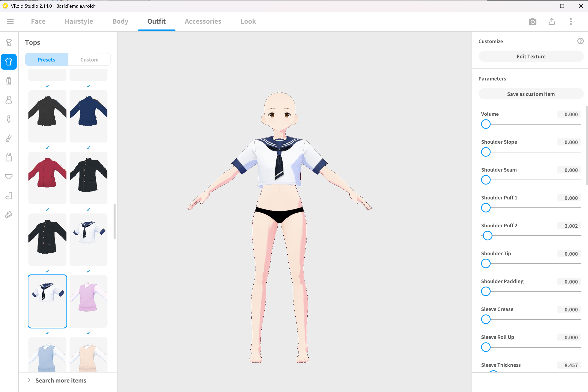
Task: Edit the Sleeve Roll Up value field
Action: (x=569, y=337)
